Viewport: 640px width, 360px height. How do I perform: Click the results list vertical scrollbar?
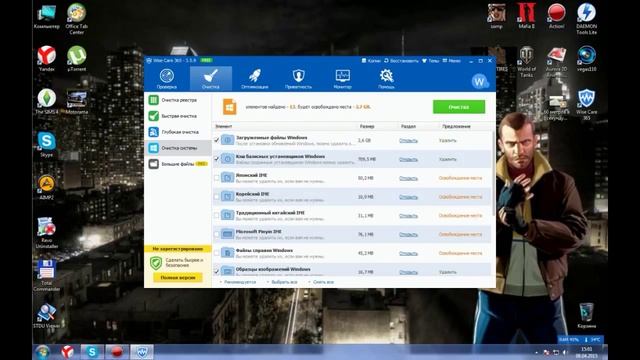point(493,173)
